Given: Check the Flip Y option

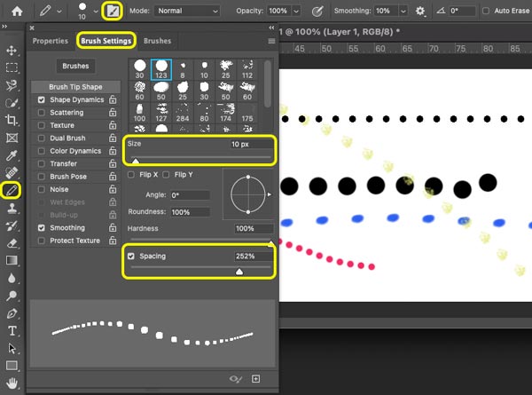Looking at the screenshot, I should (x=166, y=175).
